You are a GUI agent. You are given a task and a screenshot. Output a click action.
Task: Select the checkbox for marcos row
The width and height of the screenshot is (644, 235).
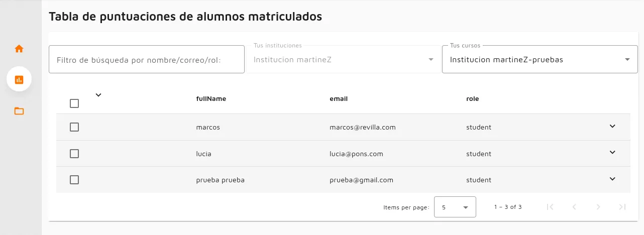74,127
